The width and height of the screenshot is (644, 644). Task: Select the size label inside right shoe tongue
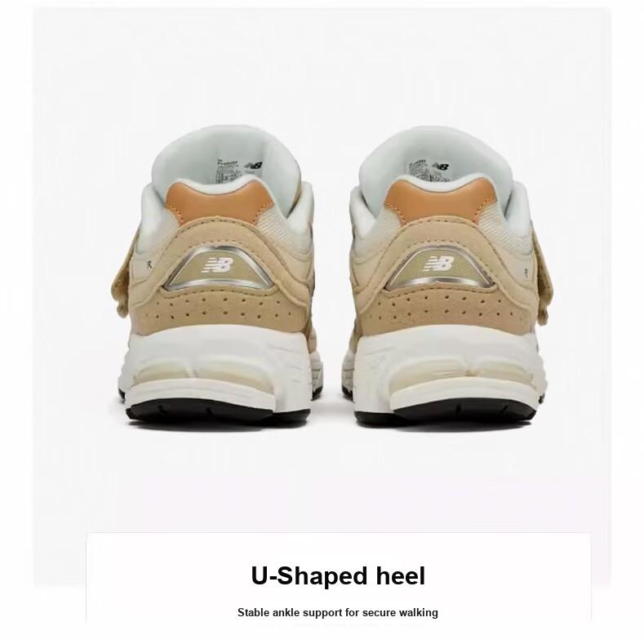click(419, 170)
